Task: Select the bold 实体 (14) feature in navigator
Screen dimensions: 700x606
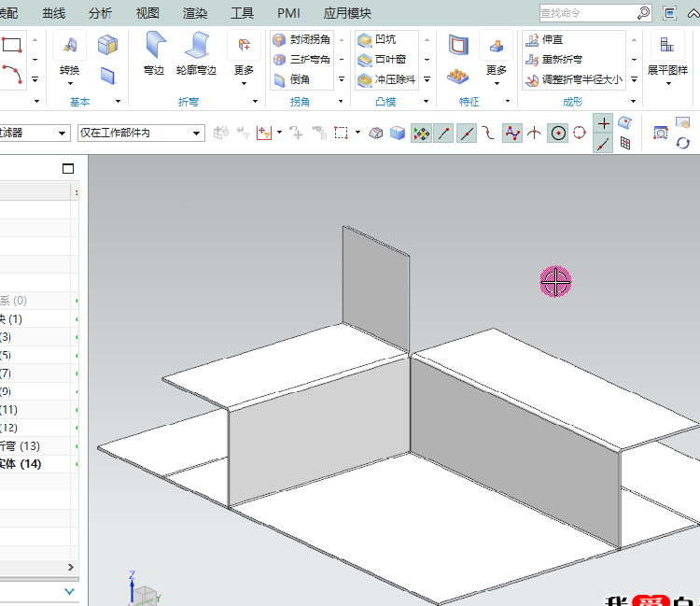Action: (x=21, y=464)
